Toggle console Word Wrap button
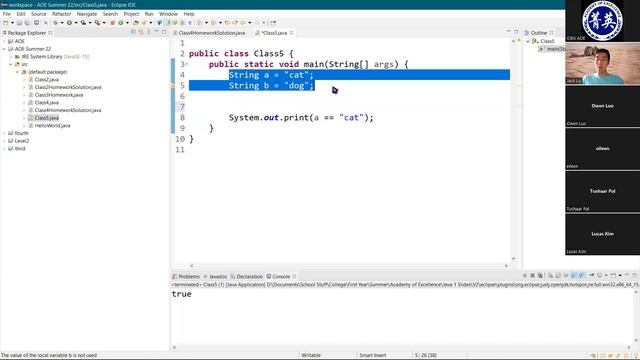 [x=566, y=276]
